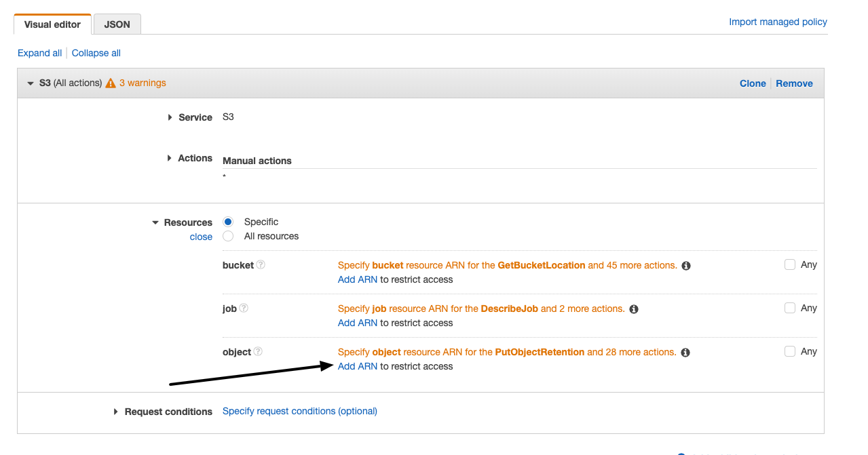Click Add ARN for object resource

[358, 366]
